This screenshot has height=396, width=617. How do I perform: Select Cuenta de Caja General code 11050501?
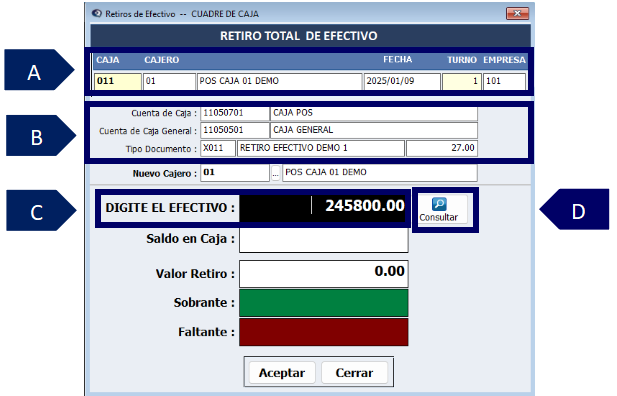235,130
